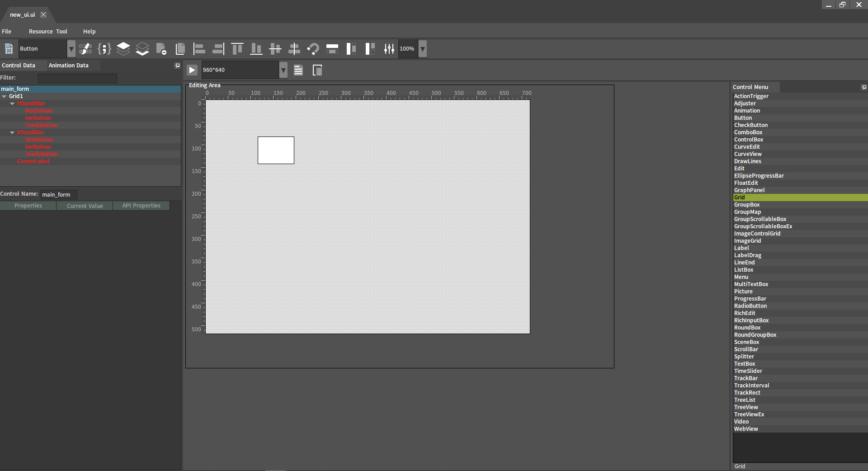The image size is (868, 471).
Task: Choose EllipseProgressBar in the Control Menu
Action: [x=800, y=176]
